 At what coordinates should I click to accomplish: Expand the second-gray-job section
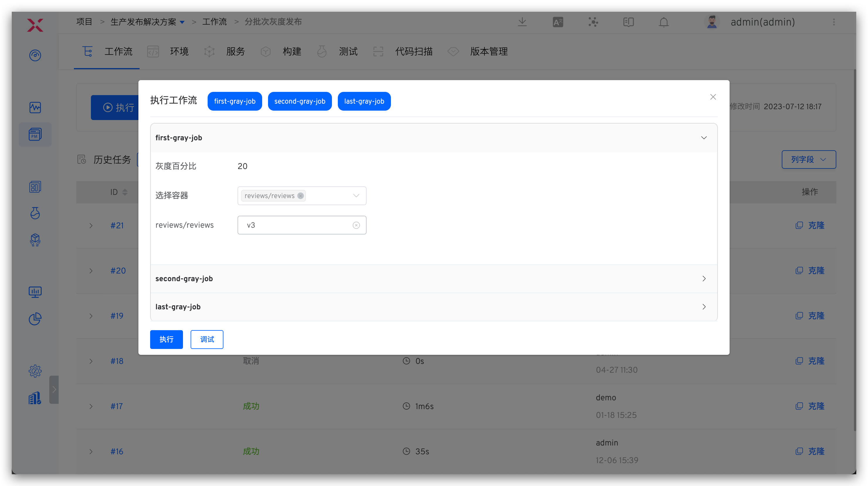704,279
